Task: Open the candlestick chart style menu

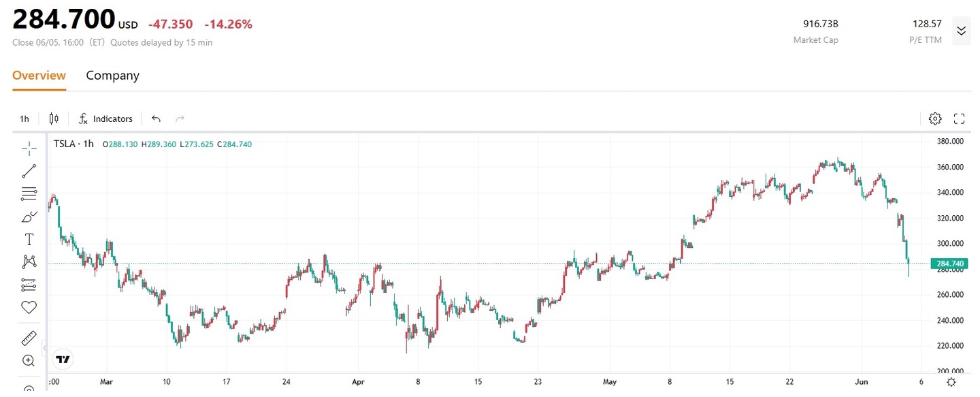Action: pos(54,118)
